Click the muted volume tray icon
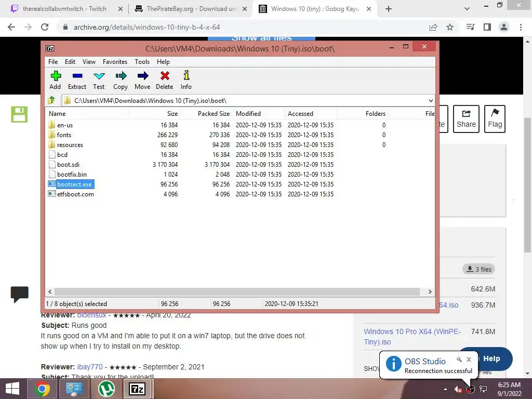The image size is (532, 399). [x=458, y=389]
